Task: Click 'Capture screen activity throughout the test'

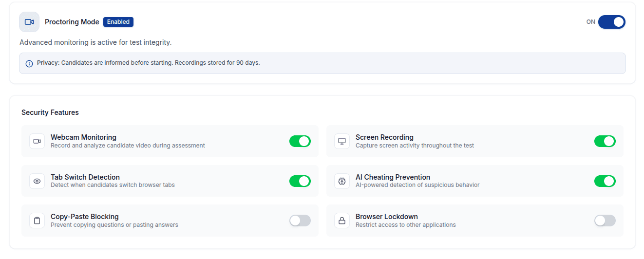Action: (415, 146)
